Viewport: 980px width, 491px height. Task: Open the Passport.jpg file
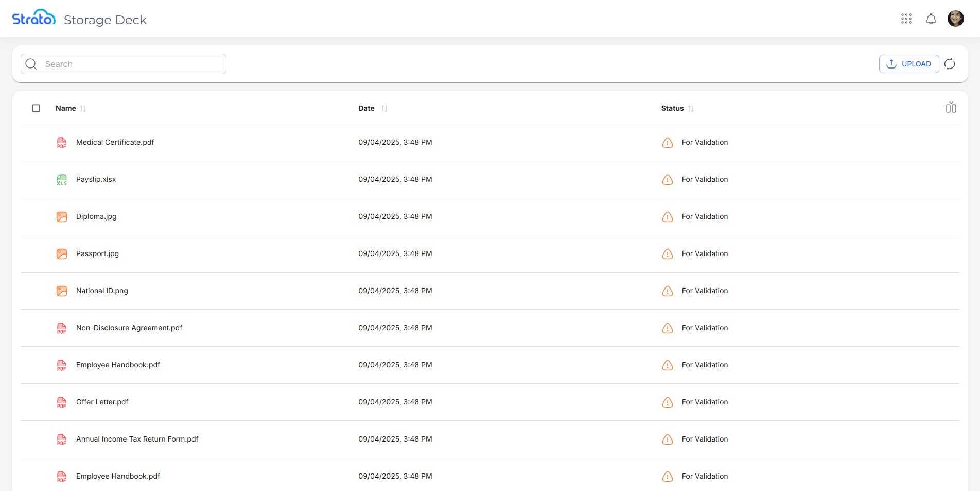point(97,253)
